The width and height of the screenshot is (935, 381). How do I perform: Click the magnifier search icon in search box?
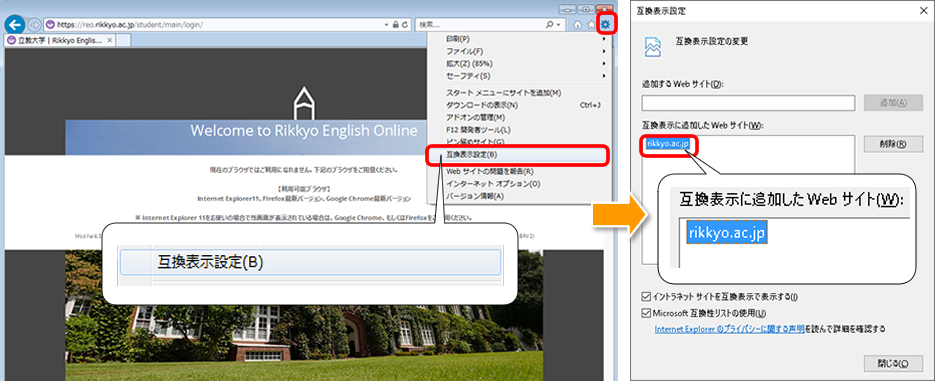[x=549, y=24]
